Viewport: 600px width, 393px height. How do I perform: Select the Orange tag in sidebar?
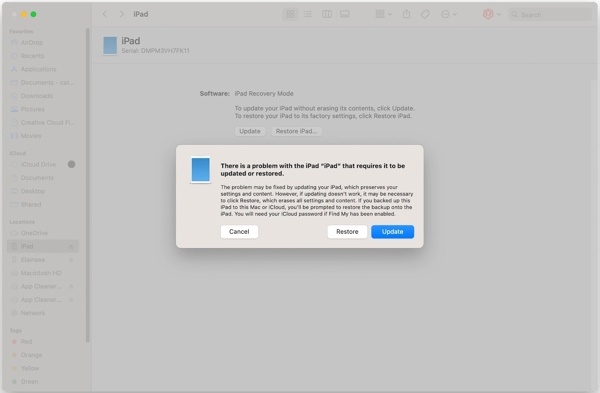coord(43,355)
